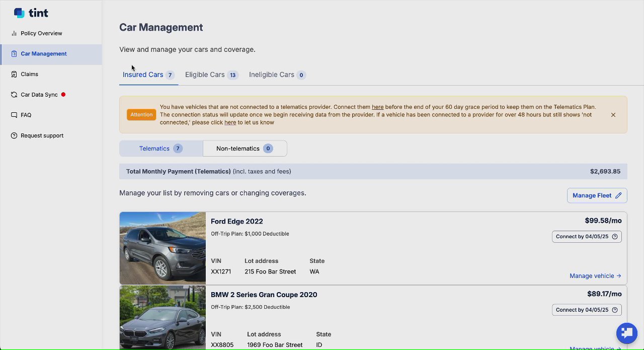Click the tint logo

(x=31, y=13)
